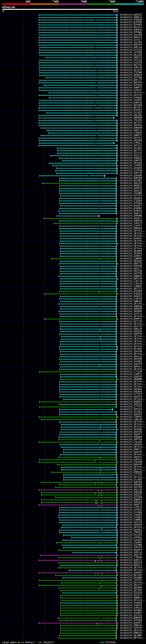
Task: Select the UniRef100_B6TQ68 label
Action: coord(131,105)
